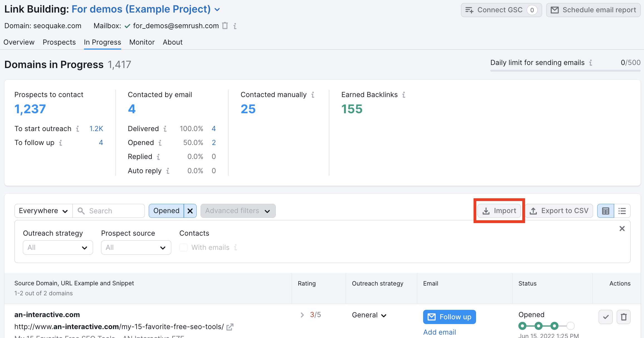The height and width of the screenshot is (338, 644).
Task: Mark an-interactive.com as done with checkmark icon
Action: [x=606, y=317]
